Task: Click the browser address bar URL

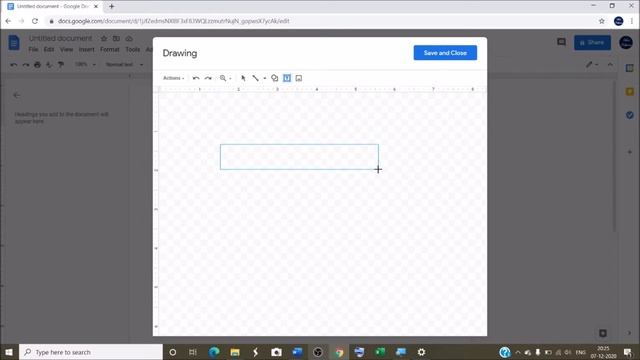Action: [x=173, y=21]
